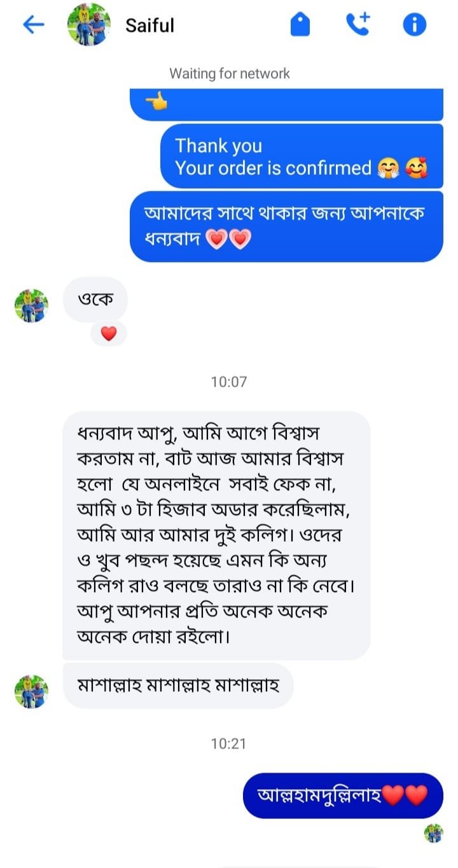Open the label tag icon
The height and width of the screenshot is (868, 458).
[x=300, y=25]
